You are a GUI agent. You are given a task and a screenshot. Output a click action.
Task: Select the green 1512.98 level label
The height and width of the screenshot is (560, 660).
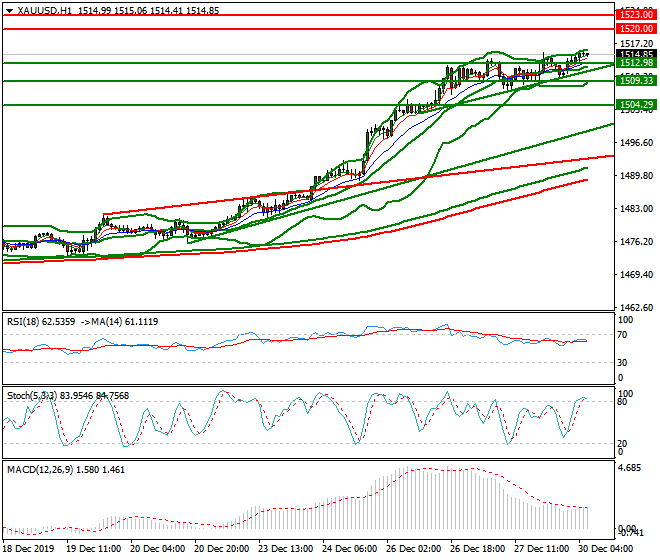point(636,63)
